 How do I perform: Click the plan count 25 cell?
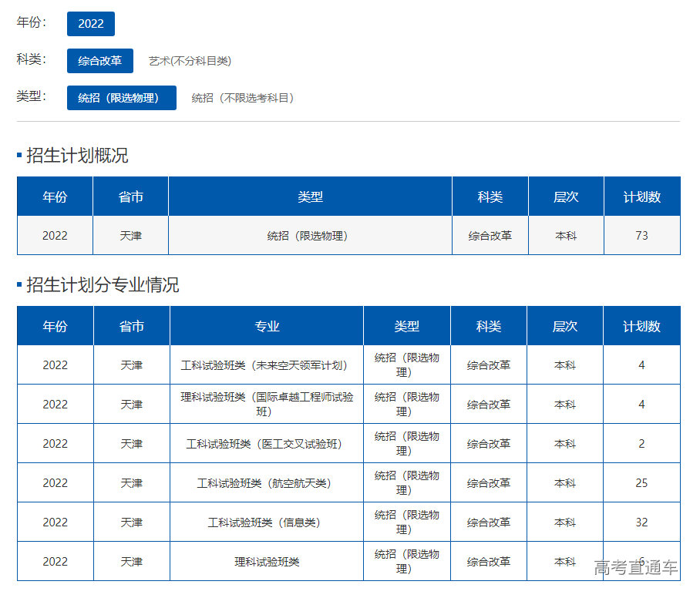point(641,483)
